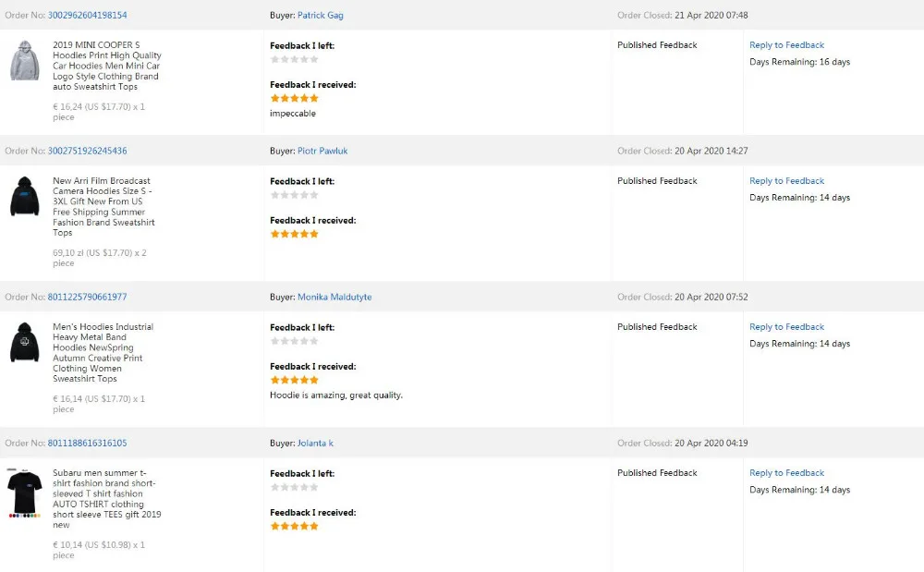Reply to Feedback for Monika Maldutyte order
Viewport: 924px width, 572px height.
[x=786, y=327]
